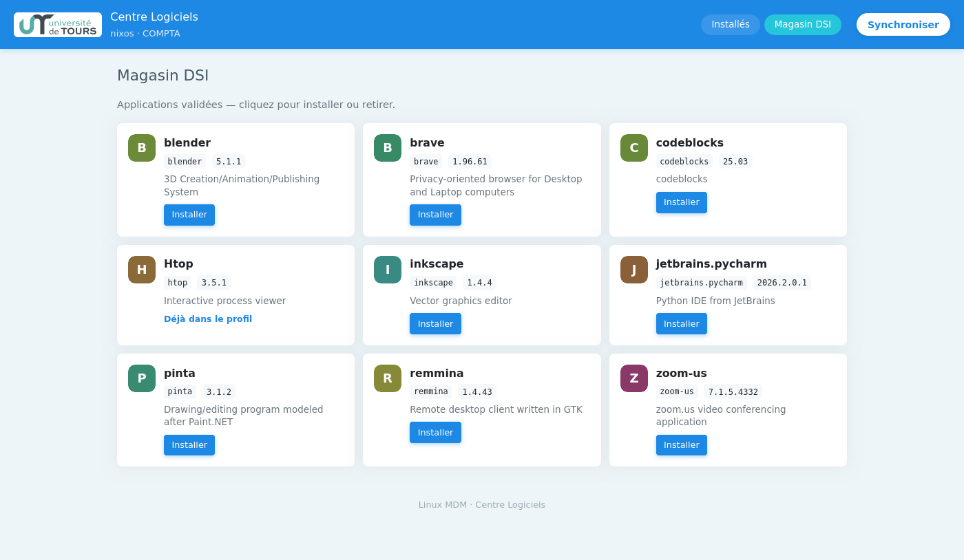964x560 pixels.
Task: Click the inkscape app letter icon
Action: click(x=388, y=270)
